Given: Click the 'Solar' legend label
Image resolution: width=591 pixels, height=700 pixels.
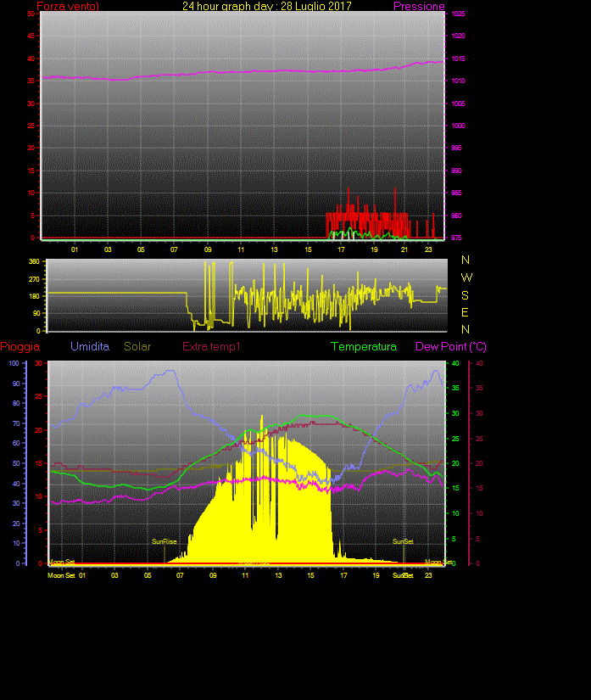Looking at the screenshot, I should [137, 346].
